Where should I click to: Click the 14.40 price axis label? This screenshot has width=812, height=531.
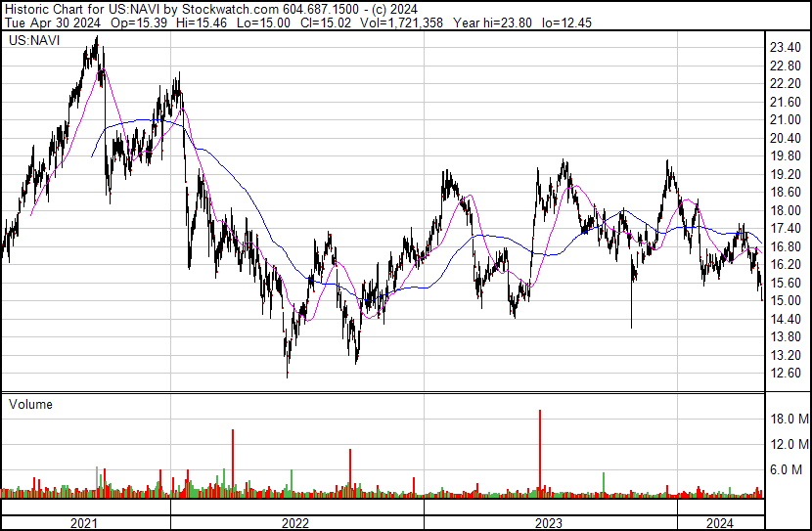pyautogui.click(x=786, y=319)
